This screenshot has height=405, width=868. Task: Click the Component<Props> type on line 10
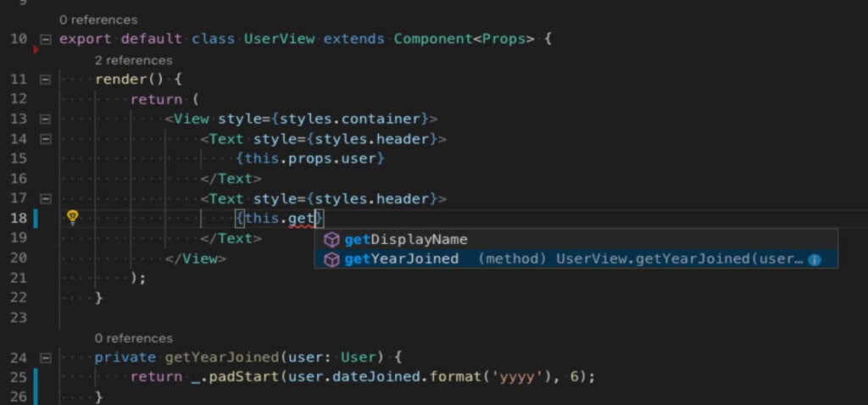coord(461,40)
